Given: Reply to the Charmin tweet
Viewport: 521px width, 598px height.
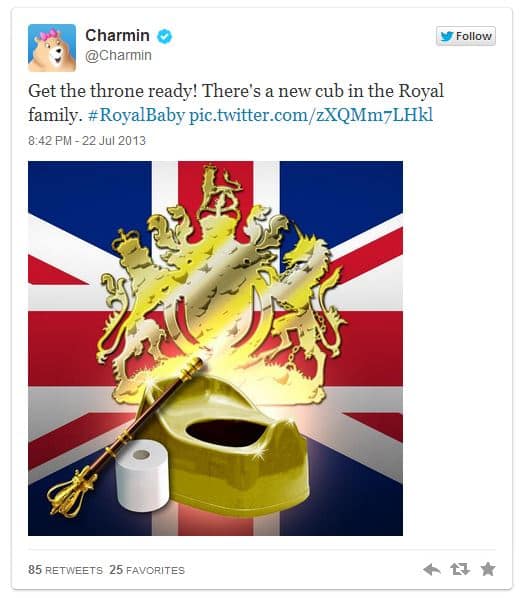Looking at the screenshot, I should click(x=432, y=569).
